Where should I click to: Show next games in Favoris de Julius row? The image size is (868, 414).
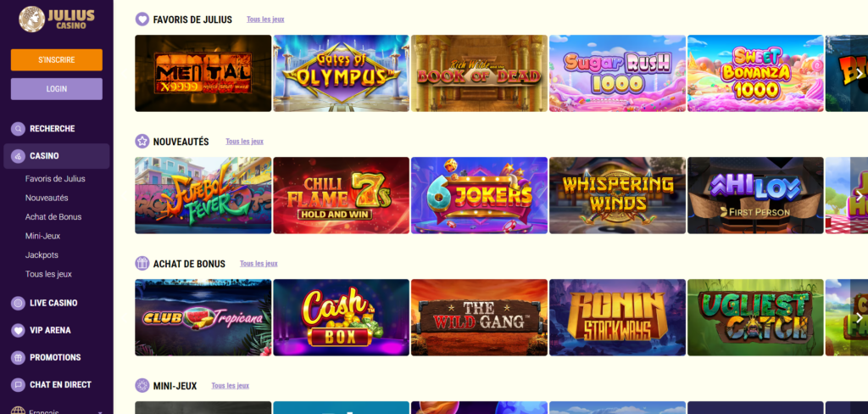(x=859, y=73)
